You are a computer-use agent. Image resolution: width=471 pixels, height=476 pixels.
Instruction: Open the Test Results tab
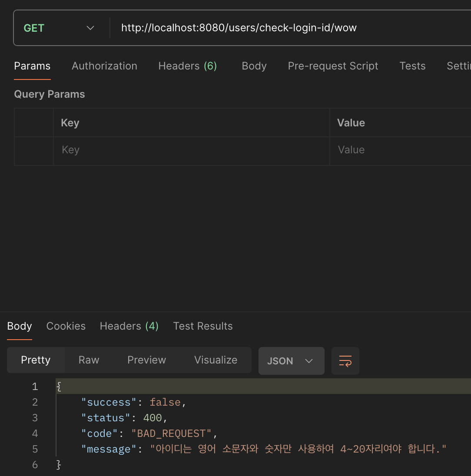click(203, 326)
